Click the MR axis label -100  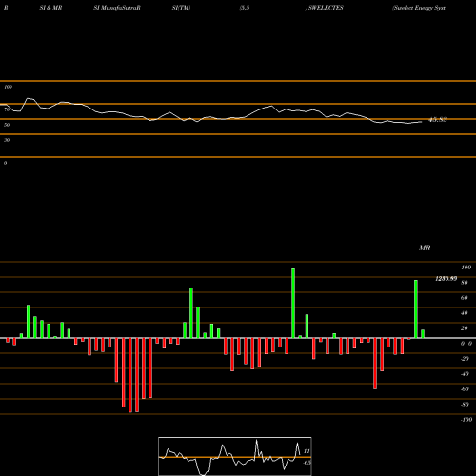pyautogui.click(x=466, y=420)
